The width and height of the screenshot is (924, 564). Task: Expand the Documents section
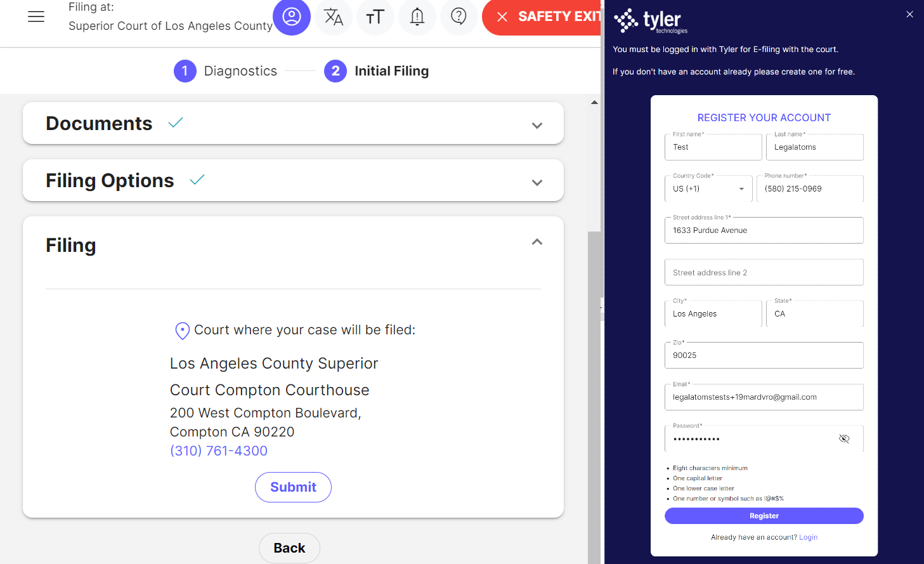click(537, 126)
